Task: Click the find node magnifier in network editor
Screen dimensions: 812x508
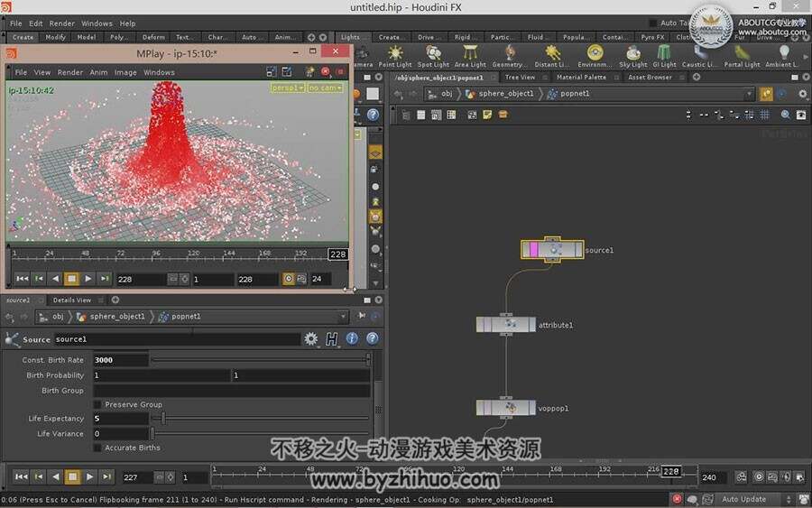Action: (x=786, y=115)
